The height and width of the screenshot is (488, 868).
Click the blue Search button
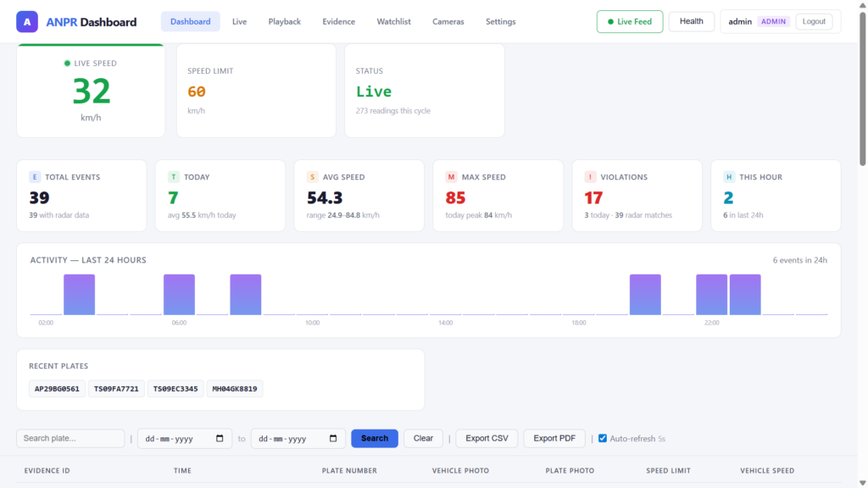(x=375, y=438)
